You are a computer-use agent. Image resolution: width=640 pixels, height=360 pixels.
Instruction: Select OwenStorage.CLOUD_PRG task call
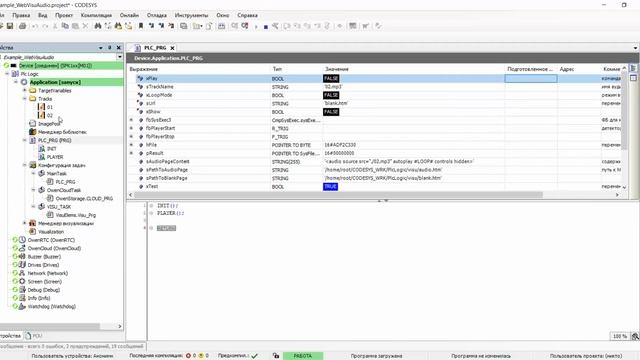tap(84, 198)
